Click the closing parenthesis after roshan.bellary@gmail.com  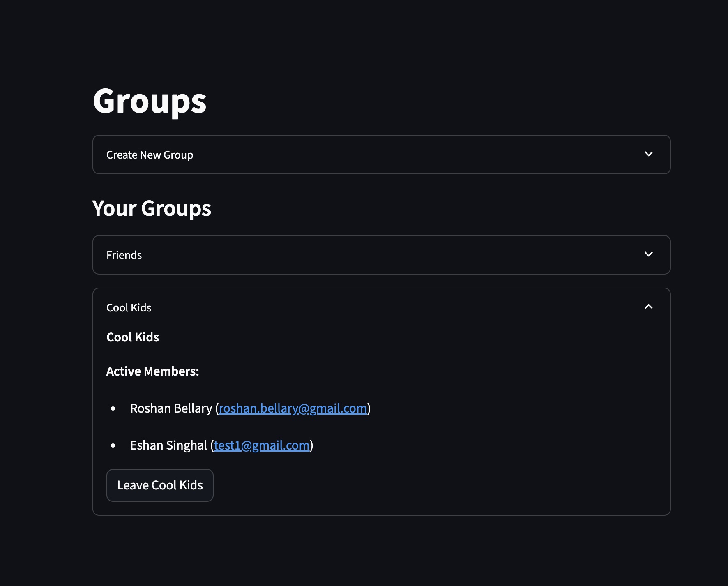[x=369, y=408]
